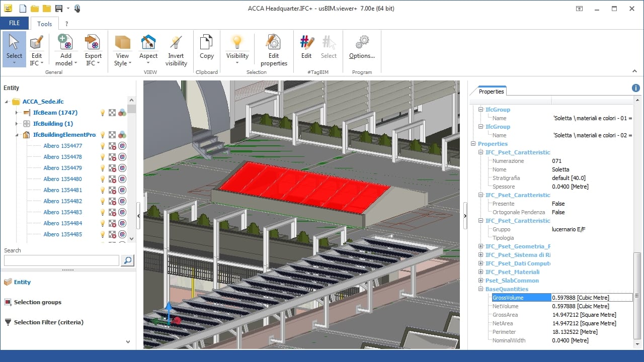Expand the Pset_SlabCommon property group
Screen dimensions: 644x362
[481, 281]
